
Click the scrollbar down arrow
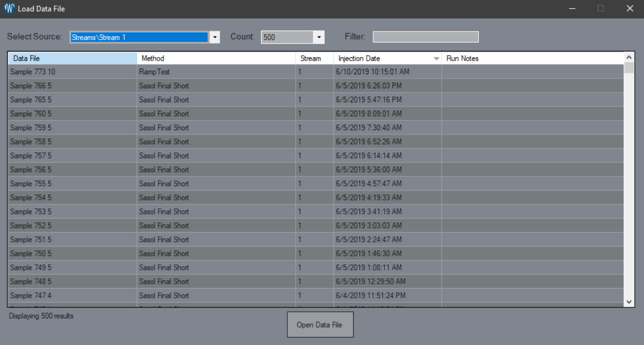coord(629,302)
